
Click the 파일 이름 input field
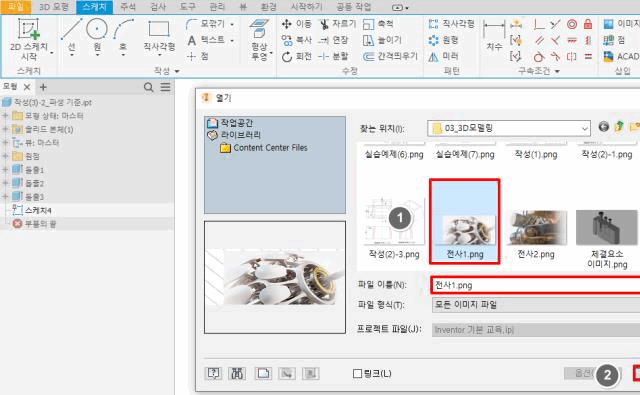click(536, 285)
